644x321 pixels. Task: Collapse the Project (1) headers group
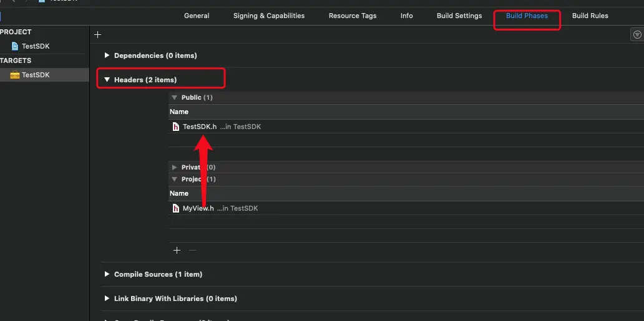(174, 179)
